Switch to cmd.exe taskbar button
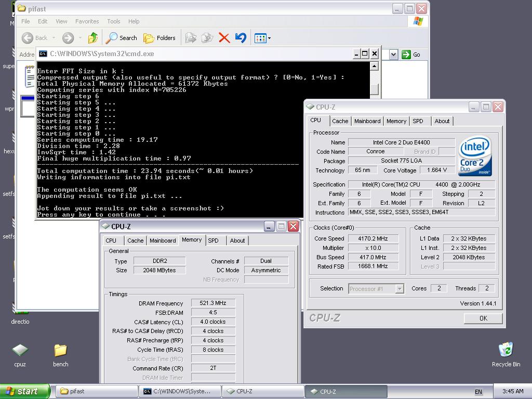Image resolution: width=532 pixels, height=399 pixels. pos(180,391)
